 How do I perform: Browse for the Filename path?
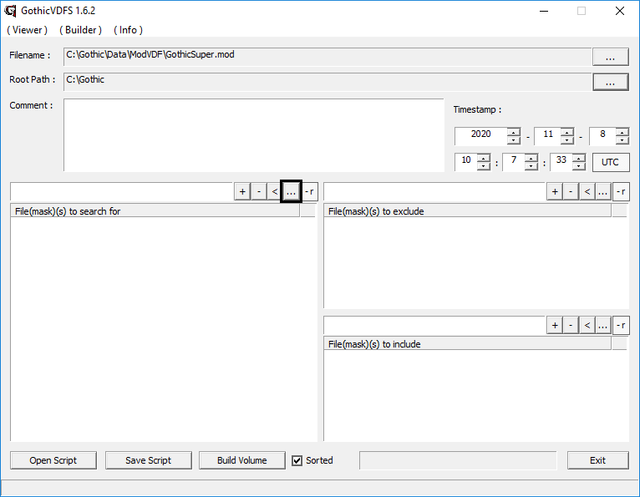click(610, 57)
